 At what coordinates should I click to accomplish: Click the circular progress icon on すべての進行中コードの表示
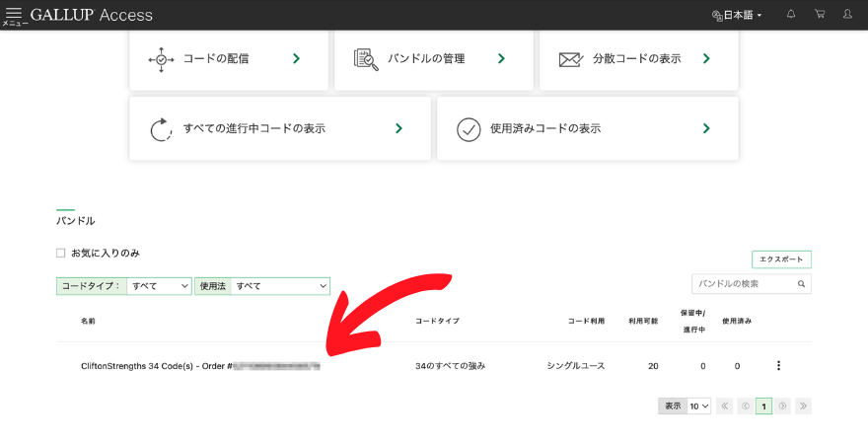coord(161,129)
